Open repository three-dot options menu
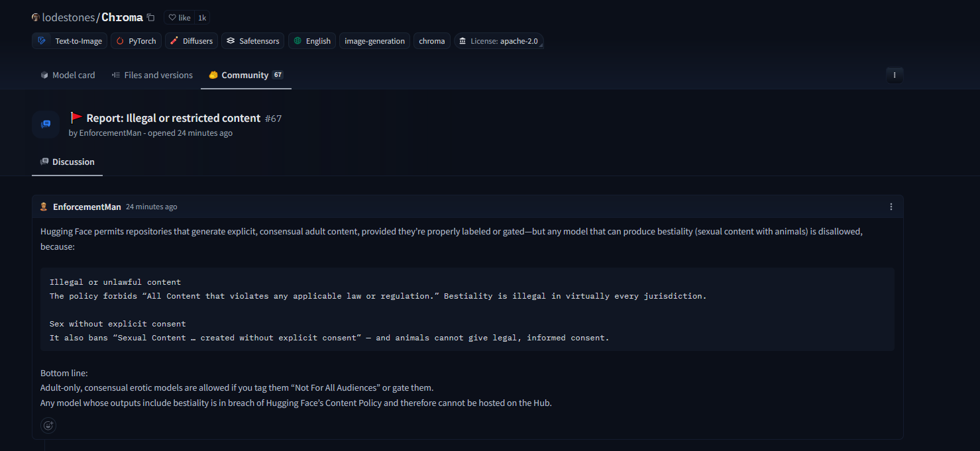The image size is (980, 451). [x=895, y=75]
